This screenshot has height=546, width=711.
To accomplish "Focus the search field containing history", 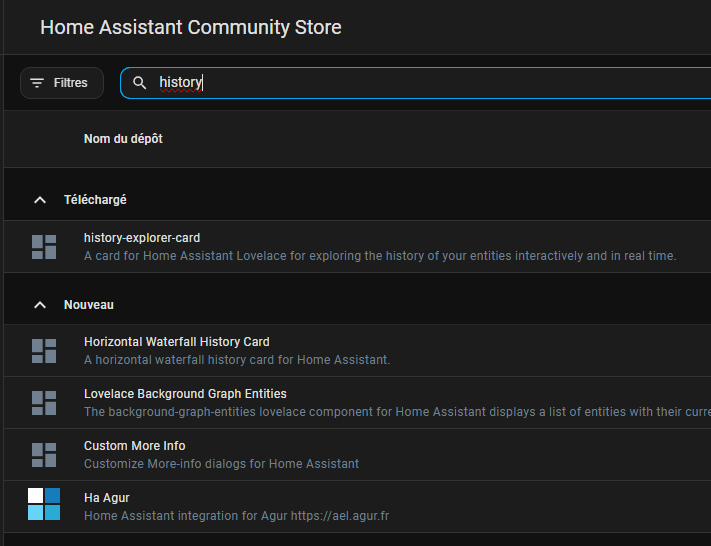I will tap(415, 83).
